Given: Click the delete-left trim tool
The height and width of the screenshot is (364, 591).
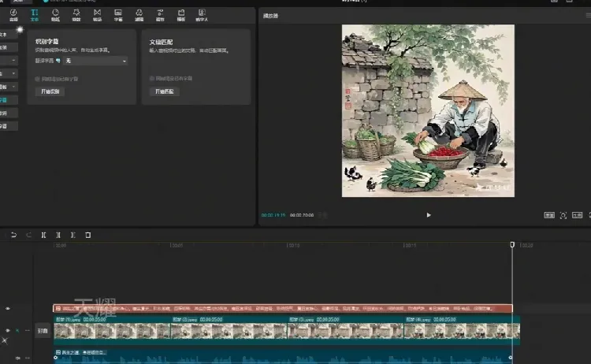Looking at the screenshot, I should tap(58, 235).
